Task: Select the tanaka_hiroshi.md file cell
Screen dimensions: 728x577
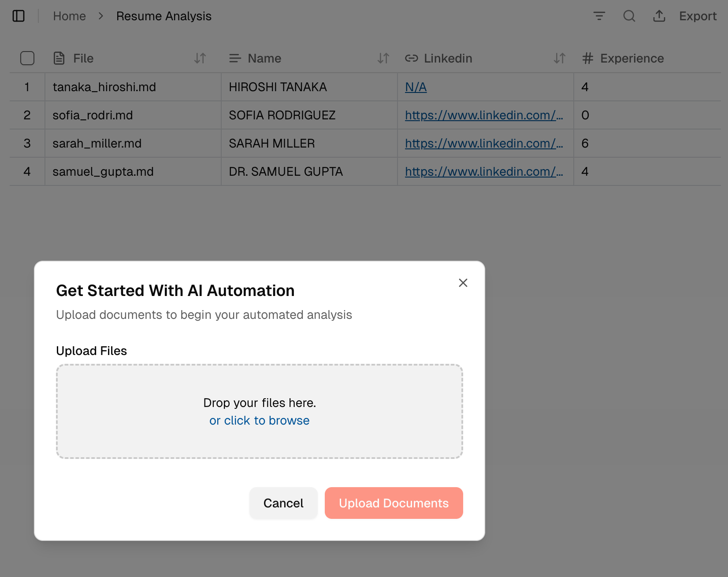Action: (104, 87)
